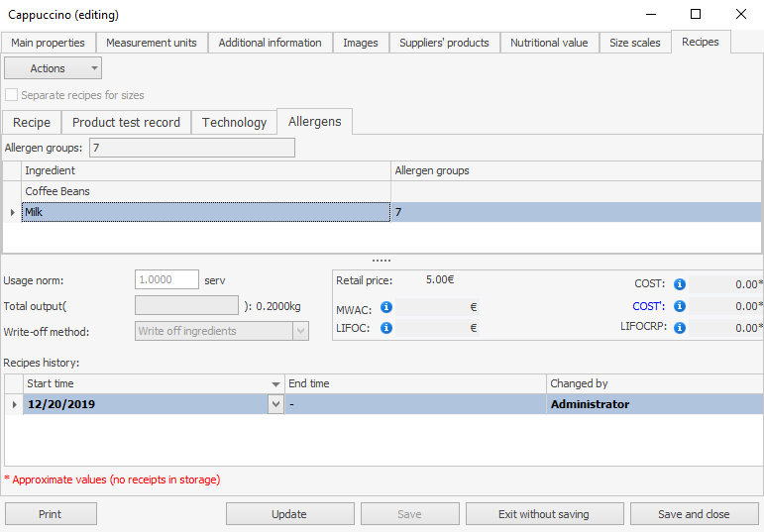The width and height of the screenshot is (764, 532).
Task: Click the info icon next to LIFOC
Action: (386, 328)
